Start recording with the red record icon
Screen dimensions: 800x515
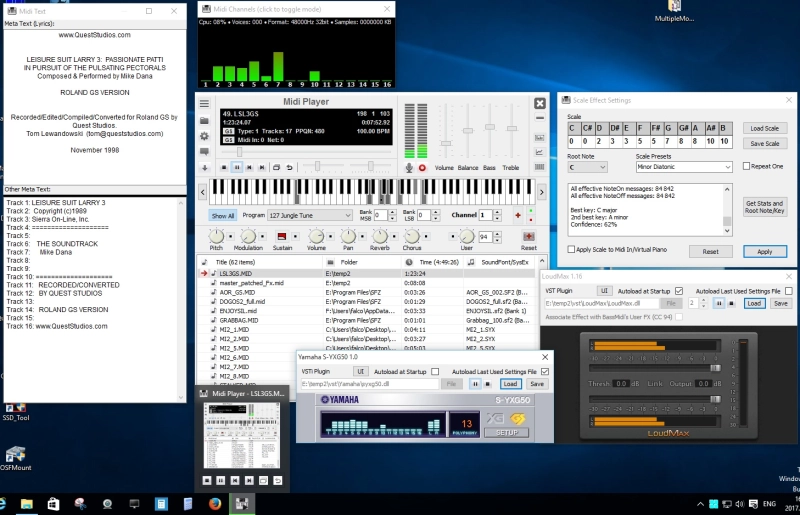click(422, 167)
